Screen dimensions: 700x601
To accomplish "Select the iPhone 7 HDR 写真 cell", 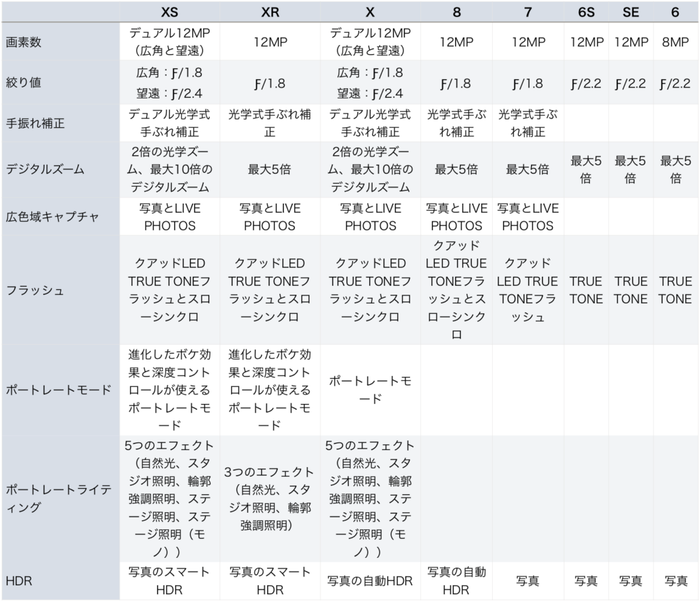I will tap(528, 581).
